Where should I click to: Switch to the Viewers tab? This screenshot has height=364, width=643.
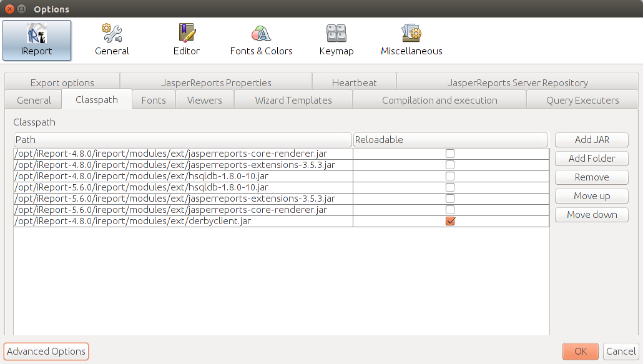click(x=205, y=100)
